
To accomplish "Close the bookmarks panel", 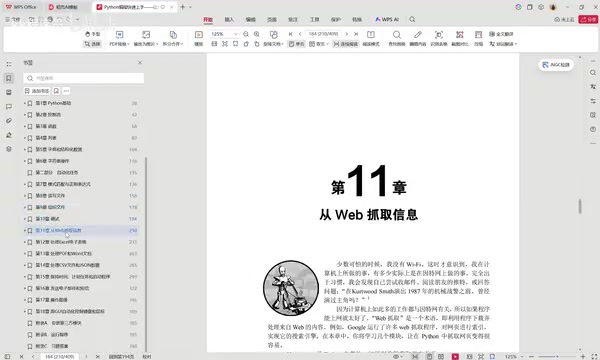I will click(140, 63).
